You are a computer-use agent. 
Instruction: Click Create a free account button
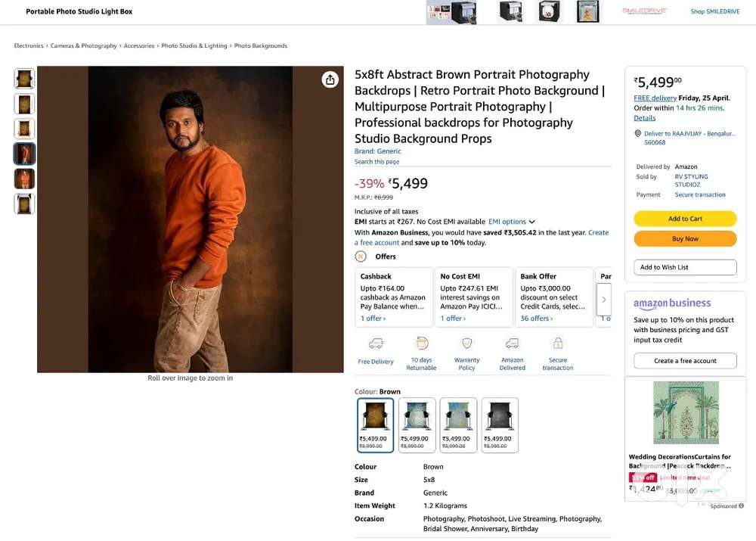click(685, 361)
